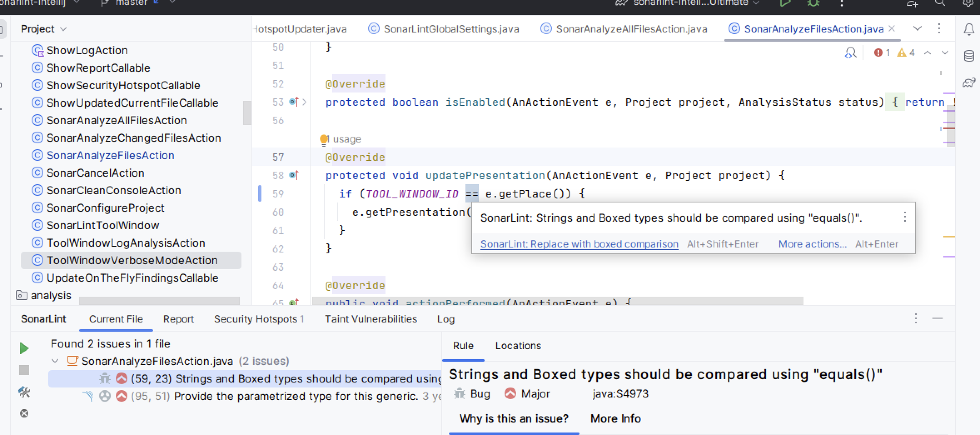The width and height of the screenshot is (980, 435).
Task: Click the 1 usage inlay hint
Action: 343,139
